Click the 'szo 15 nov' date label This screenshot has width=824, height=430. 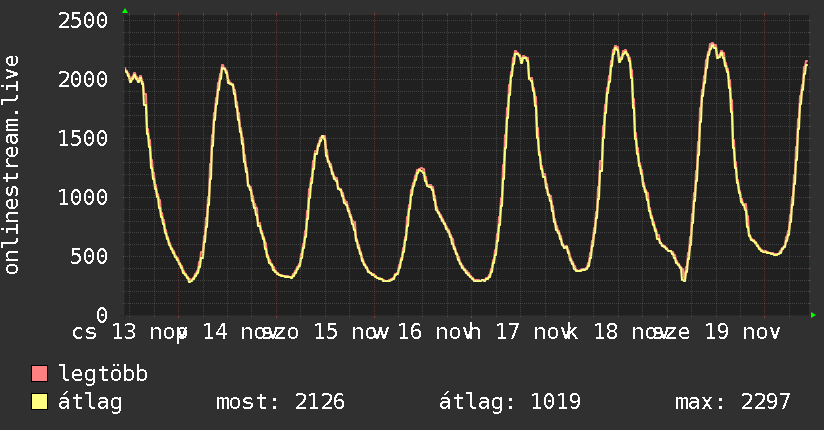pos(328,332)
